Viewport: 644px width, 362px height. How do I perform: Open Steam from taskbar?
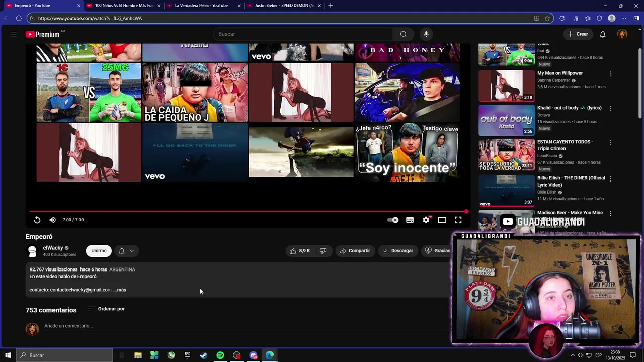click(x=204, y=355)
